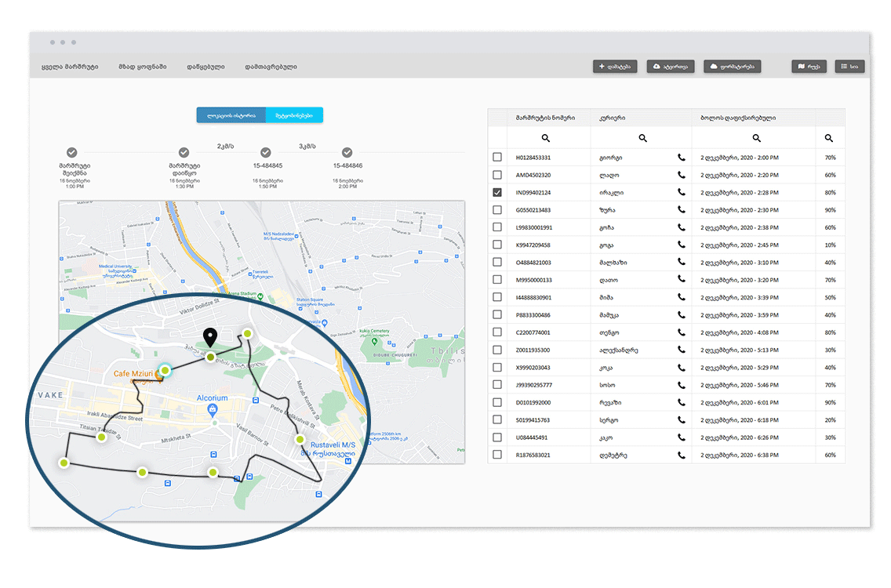891x588 pixels.
Task: Click phone icon in K9947209458 row
Action: click(x=682, y=245)
